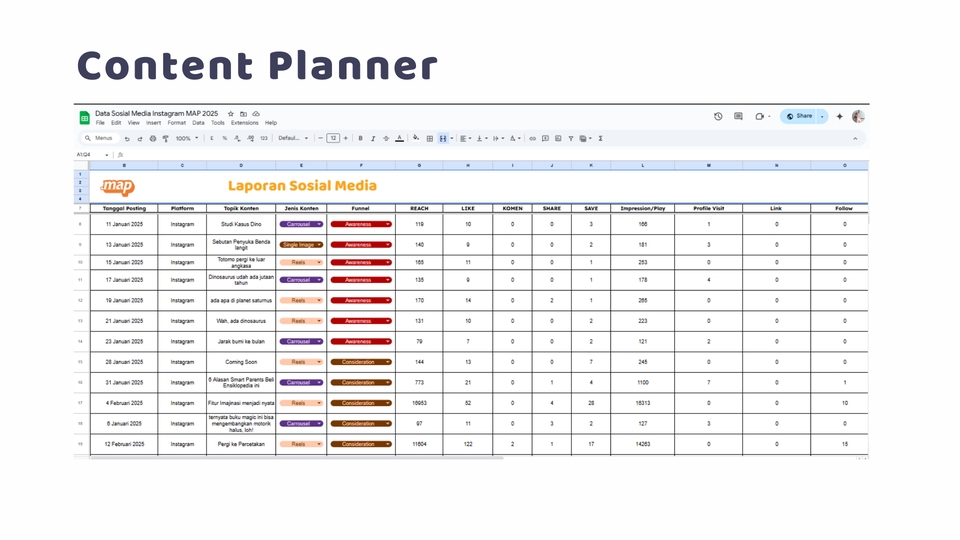Image resolution: width=960 pixels, height=540 pixels.
Task: Click the undo arrow in toolbar
Action: tap(127, 138)
